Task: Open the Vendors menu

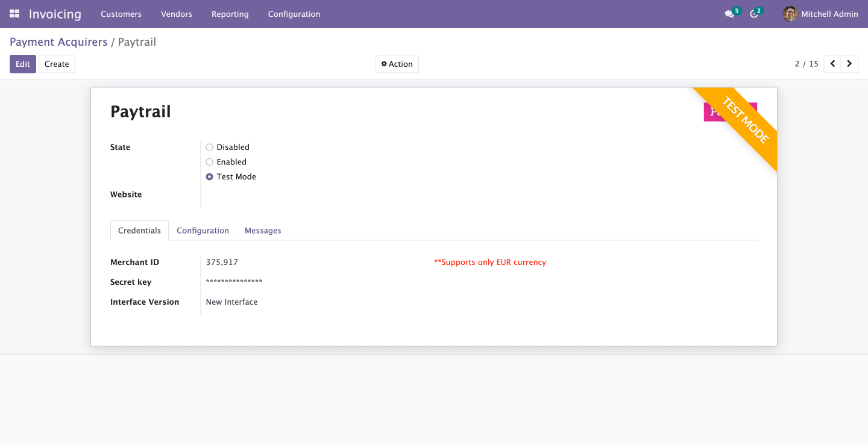Action: point(177,14)
